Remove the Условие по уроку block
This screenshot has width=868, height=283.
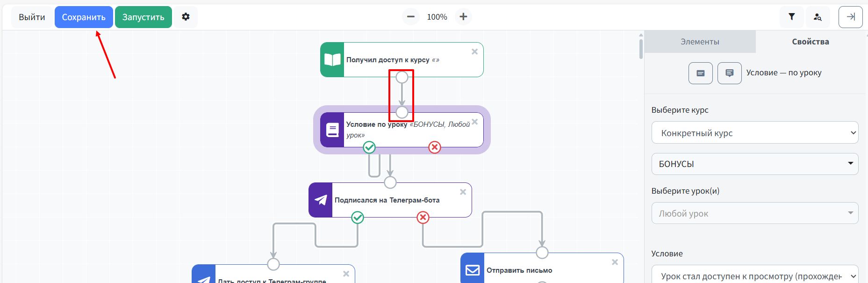(474, 122)
